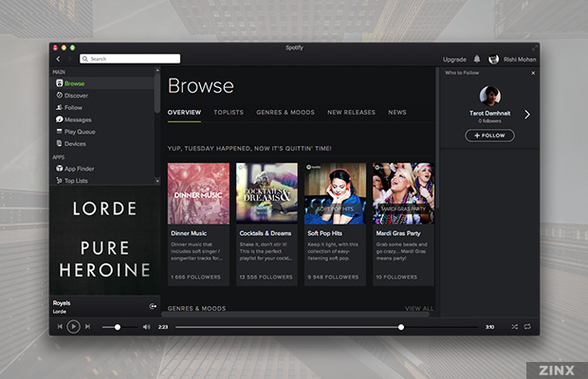Click the Browse sidebar icon
588x379 pixels.
[59, 83]
